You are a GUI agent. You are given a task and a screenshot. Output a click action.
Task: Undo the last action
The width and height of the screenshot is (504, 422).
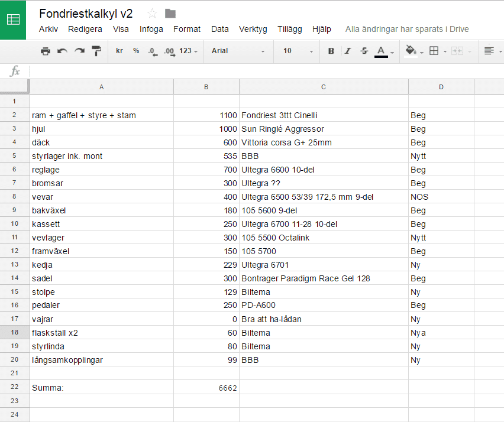tap(62, 51)
